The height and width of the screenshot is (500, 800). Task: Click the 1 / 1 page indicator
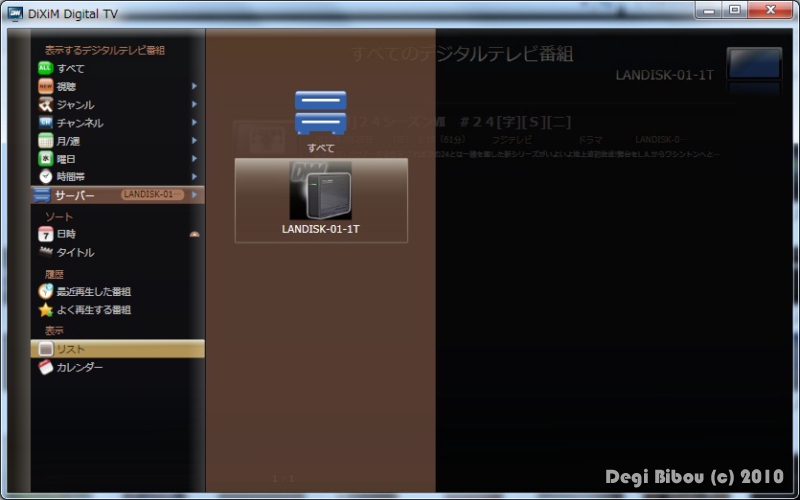coord(283,479)
